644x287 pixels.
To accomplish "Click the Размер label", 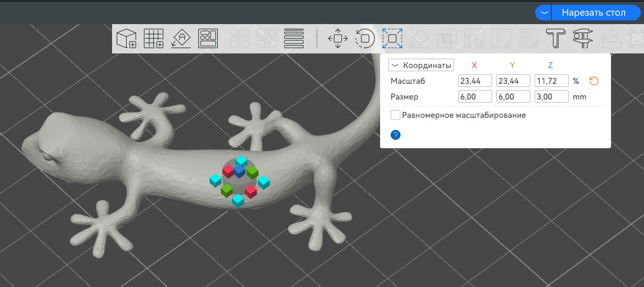I will (405, 97).
